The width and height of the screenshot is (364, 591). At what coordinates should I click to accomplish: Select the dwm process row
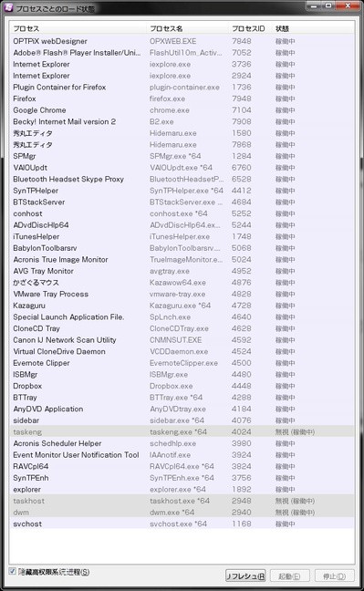[x=182, y=513]
